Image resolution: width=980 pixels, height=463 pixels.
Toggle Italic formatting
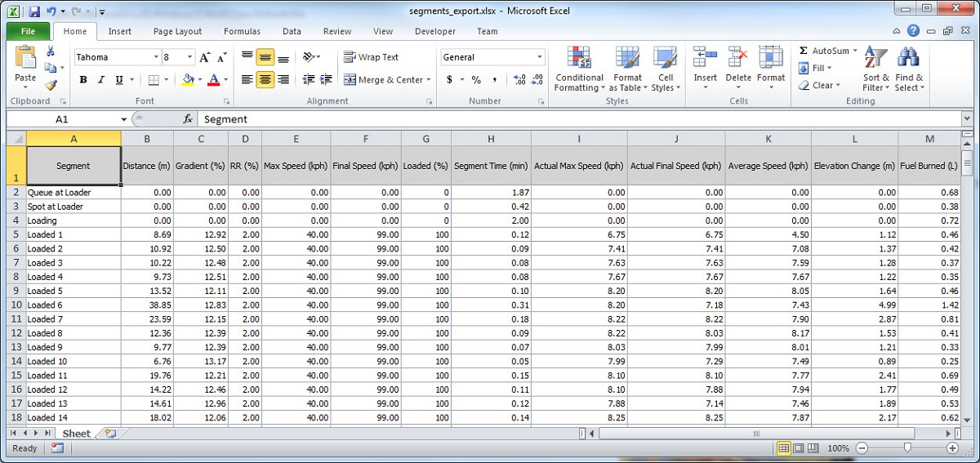click(x=101, y=80)
